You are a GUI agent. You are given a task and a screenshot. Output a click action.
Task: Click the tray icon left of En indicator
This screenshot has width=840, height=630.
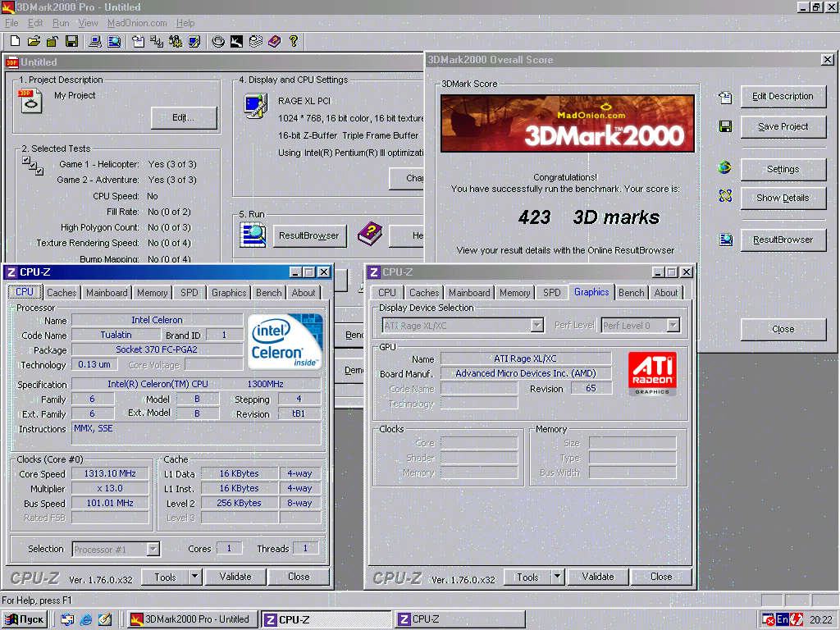pyautogui.click(x=769, y=620)
